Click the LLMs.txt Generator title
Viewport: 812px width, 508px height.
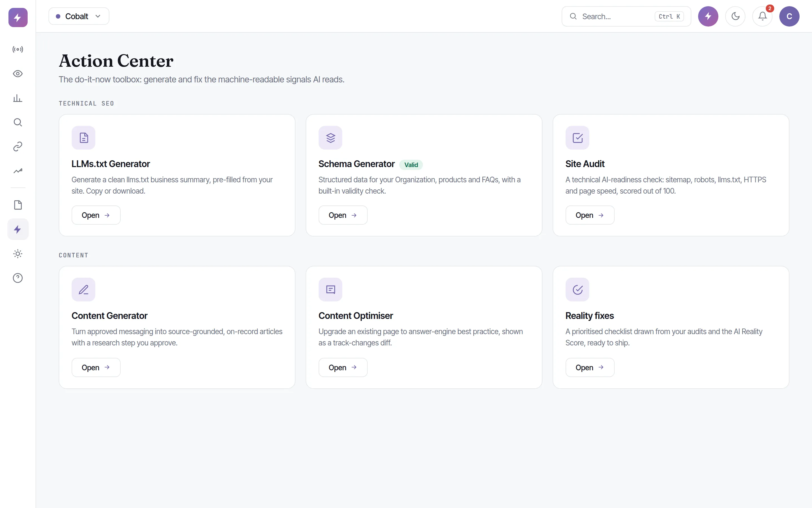tap(111, 164)
